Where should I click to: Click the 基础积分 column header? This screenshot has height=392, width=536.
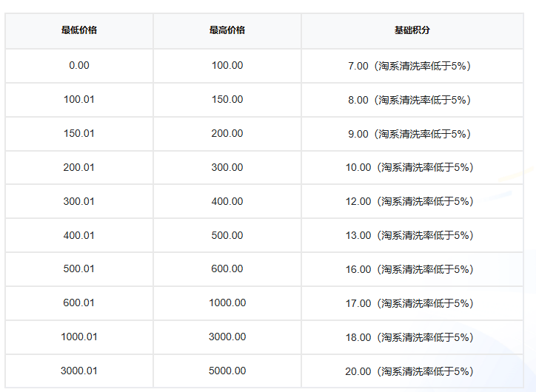tap(412, 30)
